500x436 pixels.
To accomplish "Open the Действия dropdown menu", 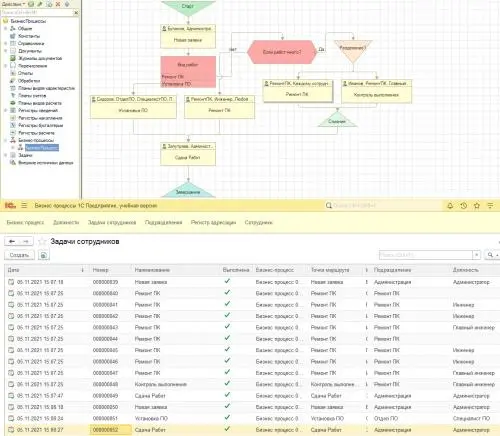I will (13, 4).
